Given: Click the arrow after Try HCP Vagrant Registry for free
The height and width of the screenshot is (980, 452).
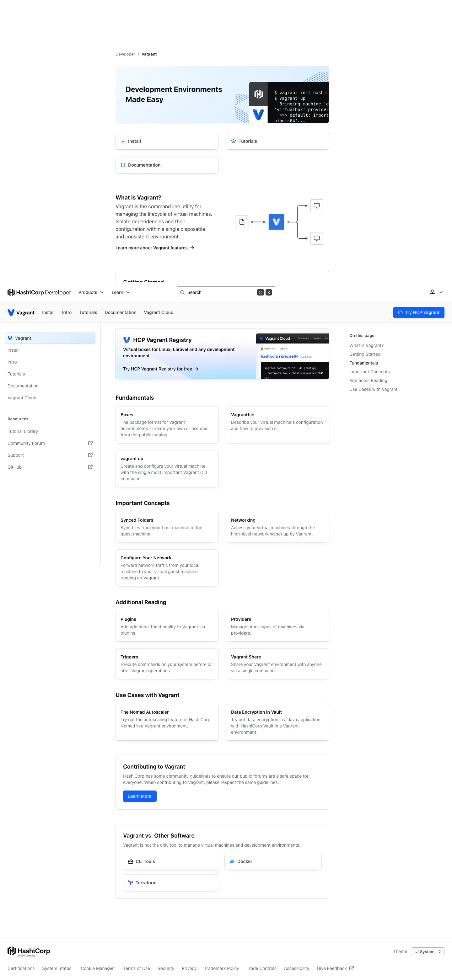Looking at the screenshot, I should (196, 369).
